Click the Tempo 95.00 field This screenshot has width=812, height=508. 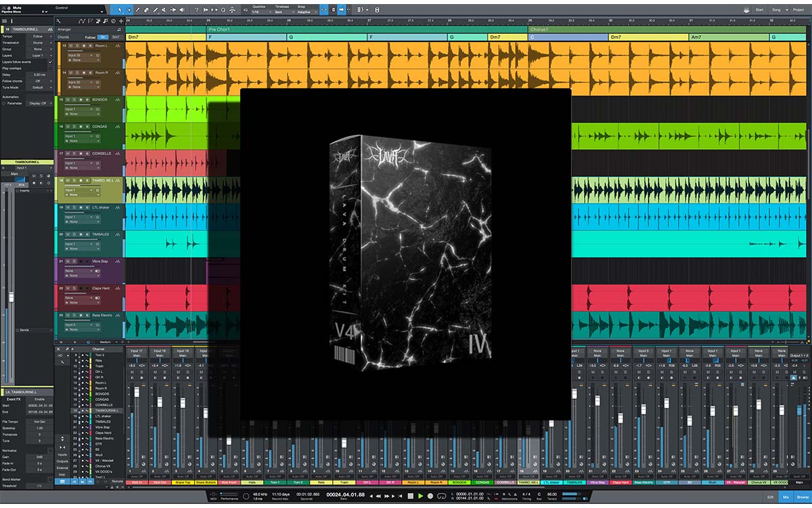coord(552,494)
